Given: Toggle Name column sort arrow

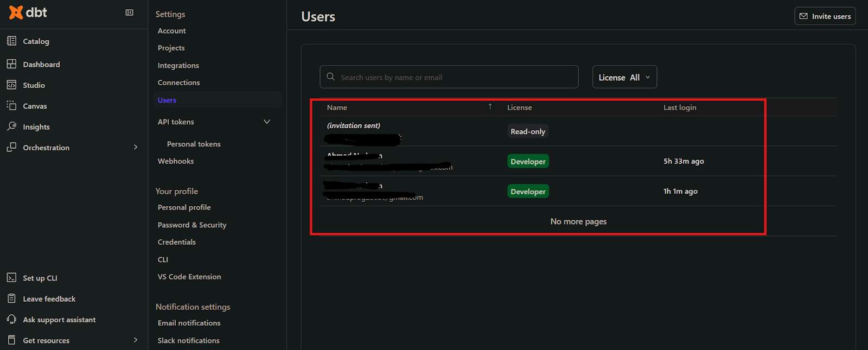Looking at the screenshot, I should pos(490,107).
